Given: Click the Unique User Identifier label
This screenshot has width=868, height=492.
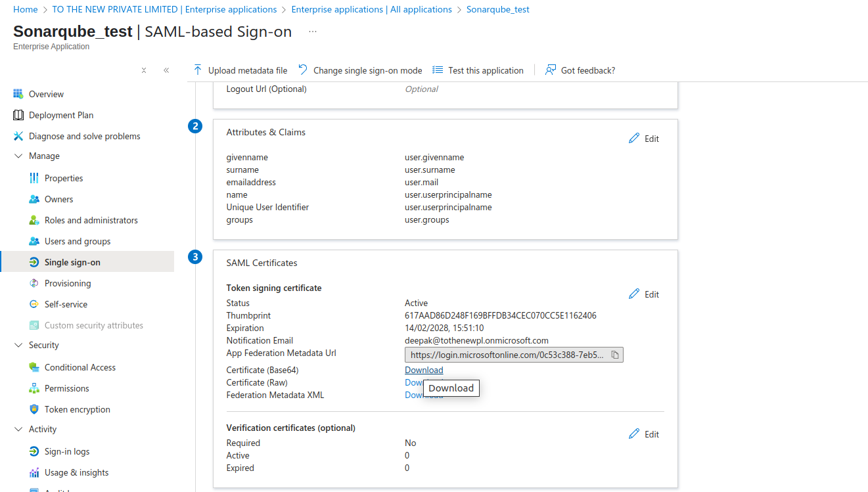Looking at the screenshot, I should click(x=267, y=207).
